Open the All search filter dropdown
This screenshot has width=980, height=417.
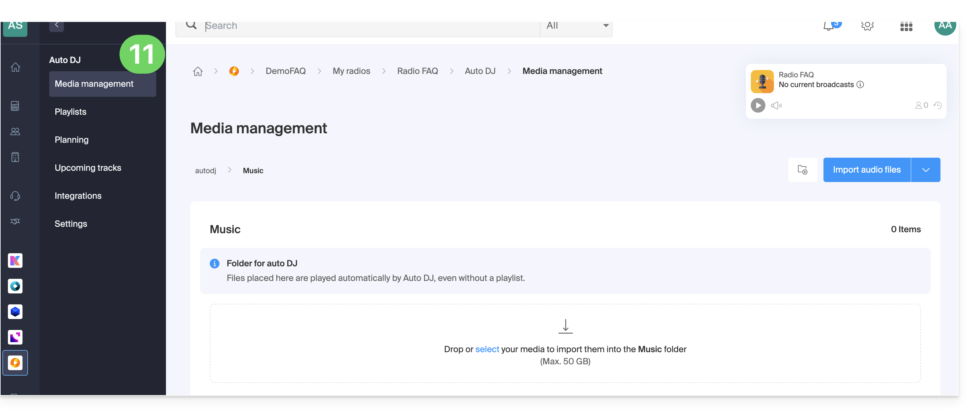tap(577, 26)
